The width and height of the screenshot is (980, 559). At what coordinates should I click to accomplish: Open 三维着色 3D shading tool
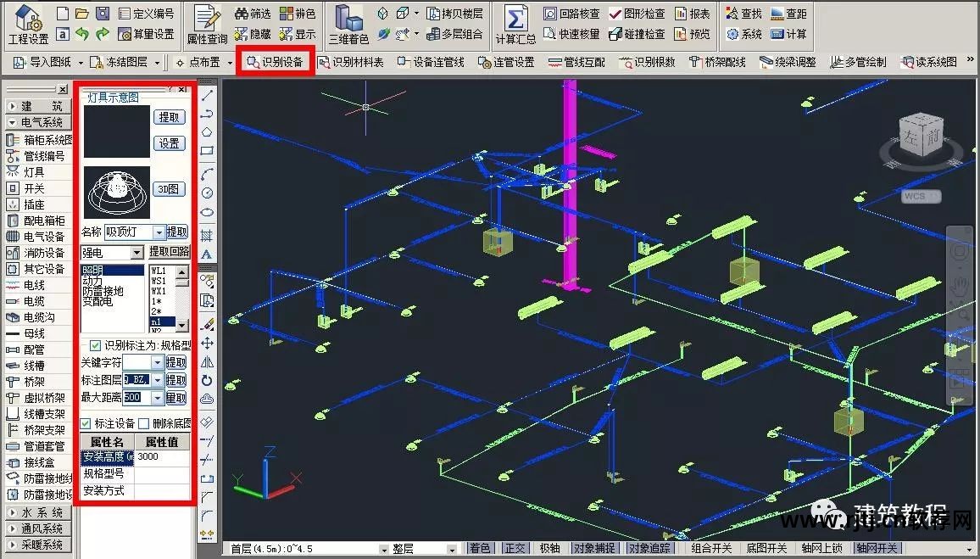click(348, 24)
